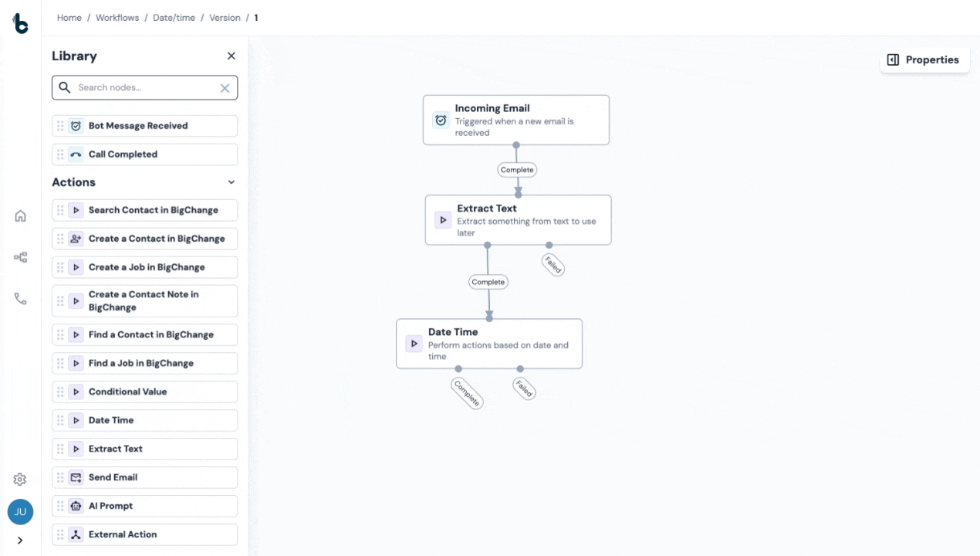The width and height of the screenshot is (980, 556).
Task: Clear the search nodes field
Action: point(225,88)
